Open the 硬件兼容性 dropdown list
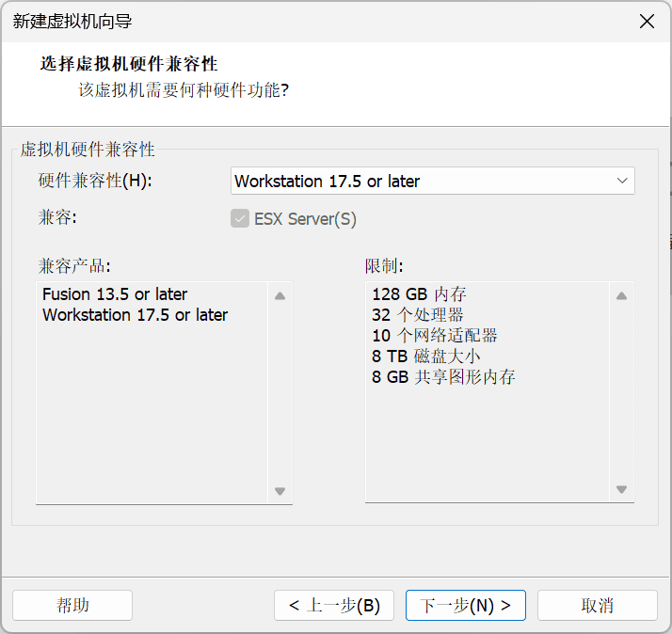Screen dimensions: 672x634 pos(432,181)
